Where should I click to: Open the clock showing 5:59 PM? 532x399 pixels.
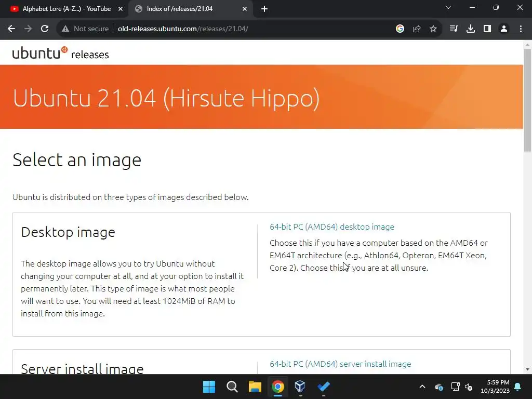click(495, 387)
